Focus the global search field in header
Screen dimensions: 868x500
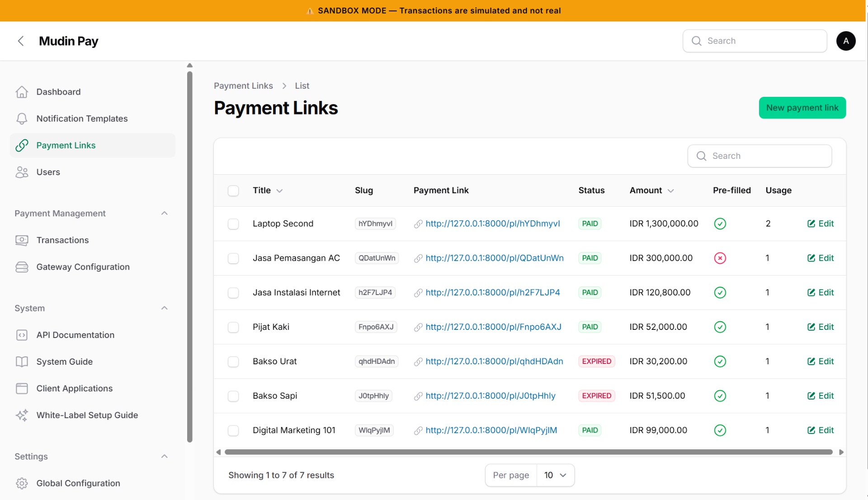pyautogui.click(x=755, y=41)
